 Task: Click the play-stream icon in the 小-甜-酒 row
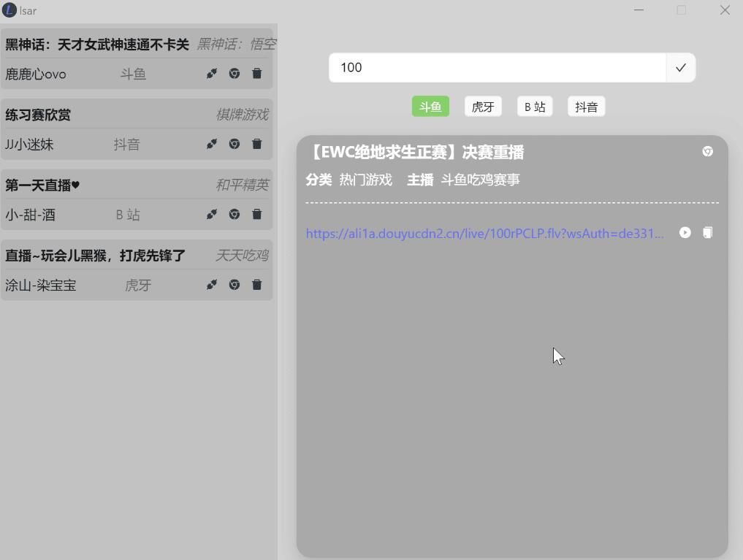click(x=211, y=215)
